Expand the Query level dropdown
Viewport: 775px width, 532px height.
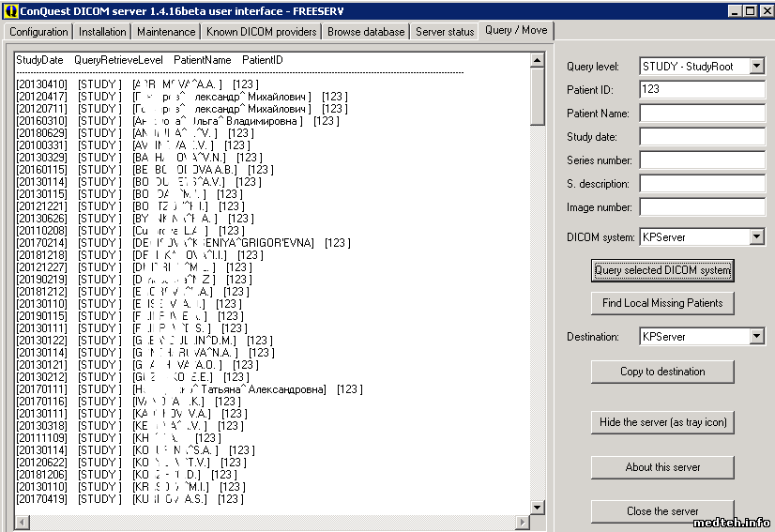pos(757,67)
